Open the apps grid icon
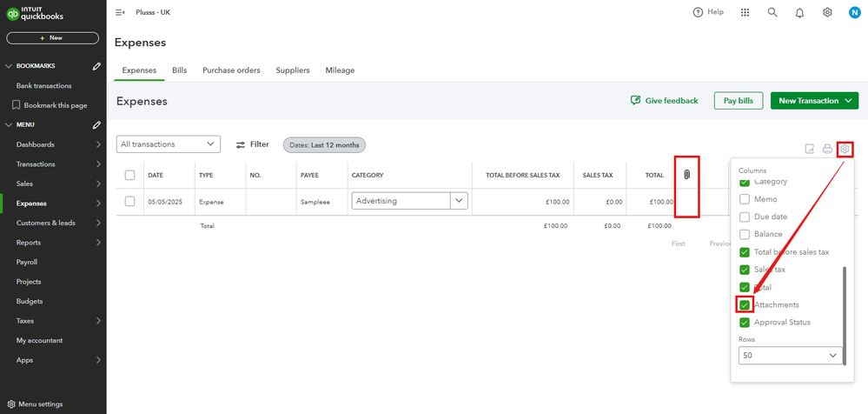 (745, 12)
